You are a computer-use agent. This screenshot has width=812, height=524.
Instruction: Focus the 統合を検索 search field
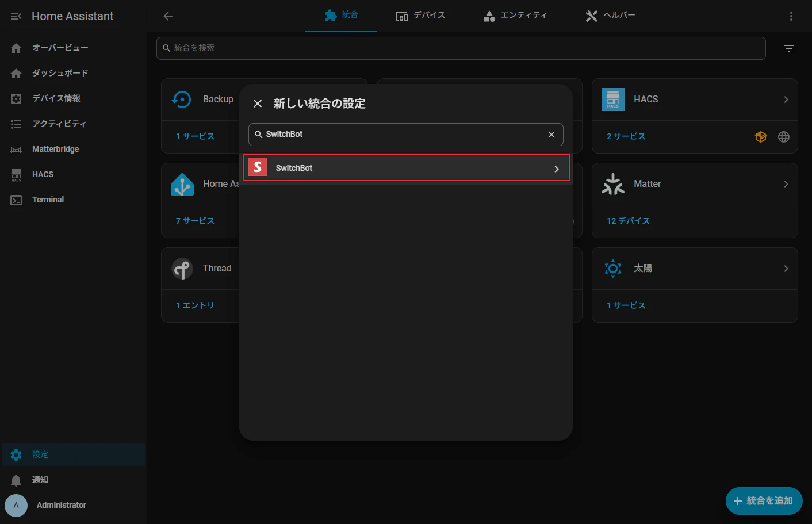[x=461, y=48]
